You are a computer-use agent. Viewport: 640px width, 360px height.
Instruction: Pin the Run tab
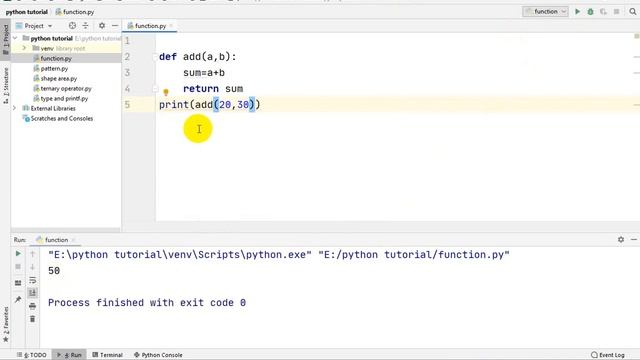click(18, 300)
